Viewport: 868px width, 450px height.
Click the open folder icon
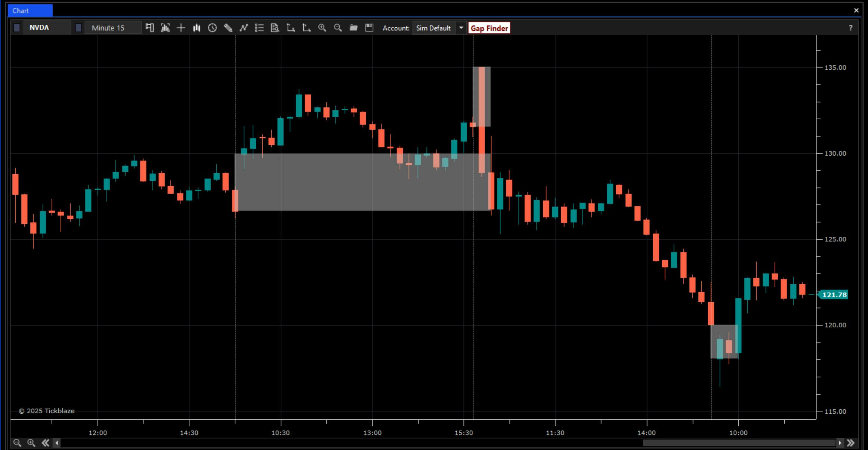pyautogui.click(x=353, y=28)
